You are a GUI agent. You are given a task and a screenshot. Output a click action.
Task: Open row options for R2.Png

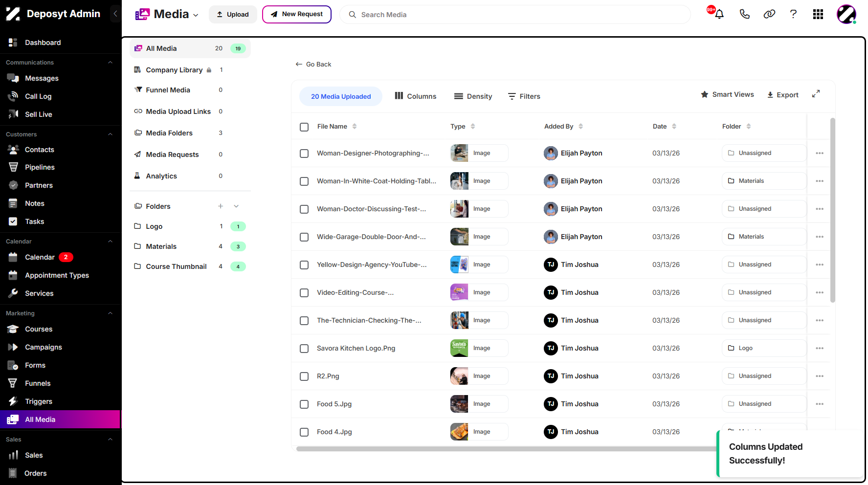click(820, 376)
